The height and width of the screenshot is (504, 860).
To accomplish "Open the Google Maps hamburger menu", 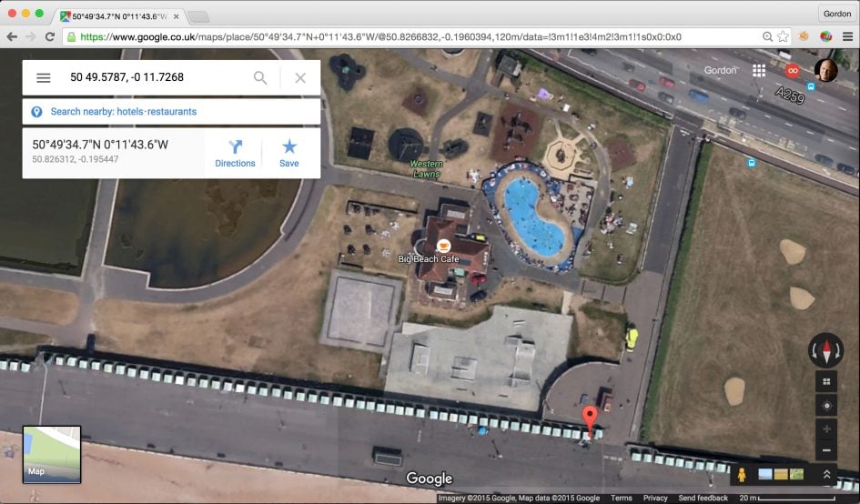I will (44, 78).
